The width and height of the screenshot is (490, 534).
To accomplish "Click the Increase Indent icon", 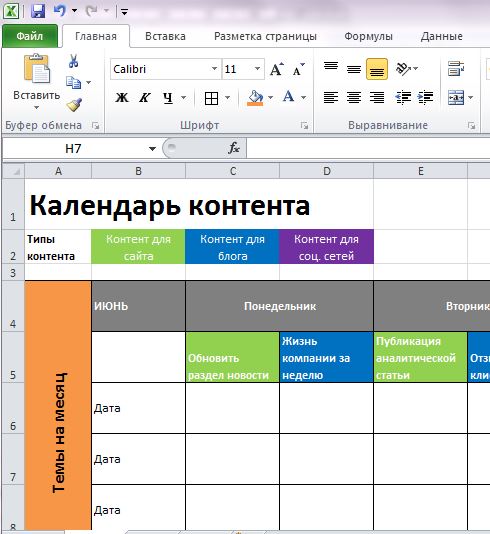I will (x=425, y=97).
